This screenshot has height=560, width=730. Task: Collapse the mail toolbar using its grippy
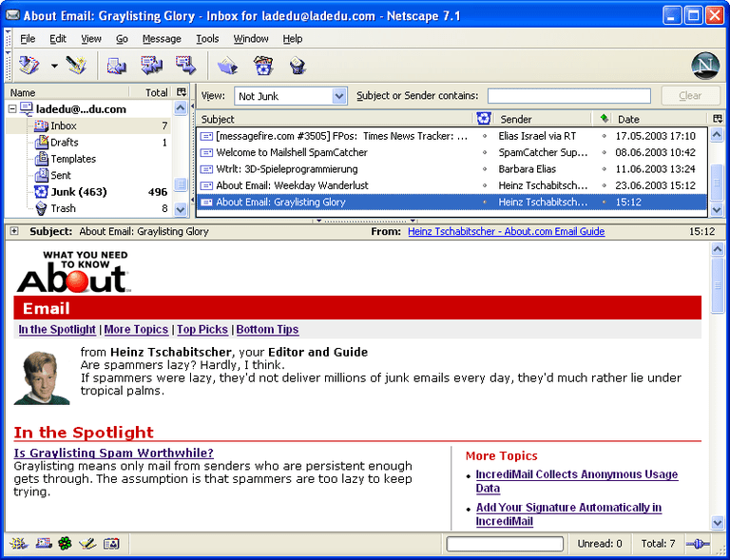pyautogui.click(x=8, y=66)
